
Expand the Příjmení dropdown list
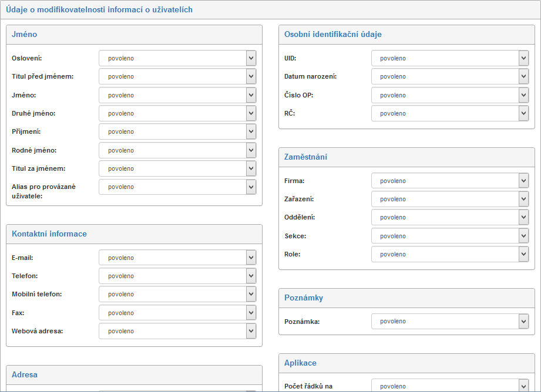pyautogui.click(x=177, y=131)
